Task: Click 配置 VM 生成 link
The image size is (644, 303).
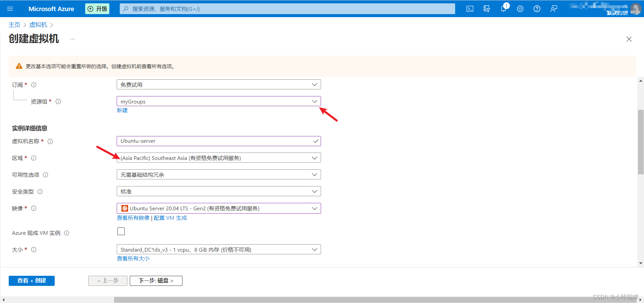Action: coord(170,218)
